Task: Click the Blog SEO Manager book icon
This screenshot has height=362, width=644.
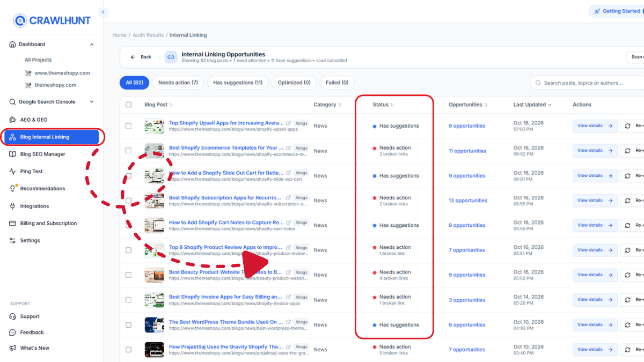Action: [12, 154]
